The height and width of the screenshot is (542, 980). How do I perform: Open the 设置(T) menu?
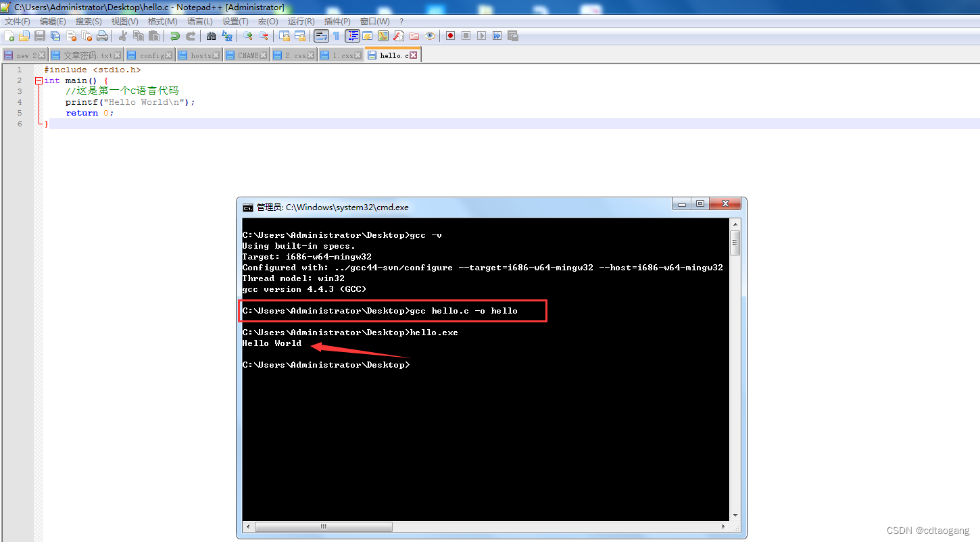(x=235, y=22)
